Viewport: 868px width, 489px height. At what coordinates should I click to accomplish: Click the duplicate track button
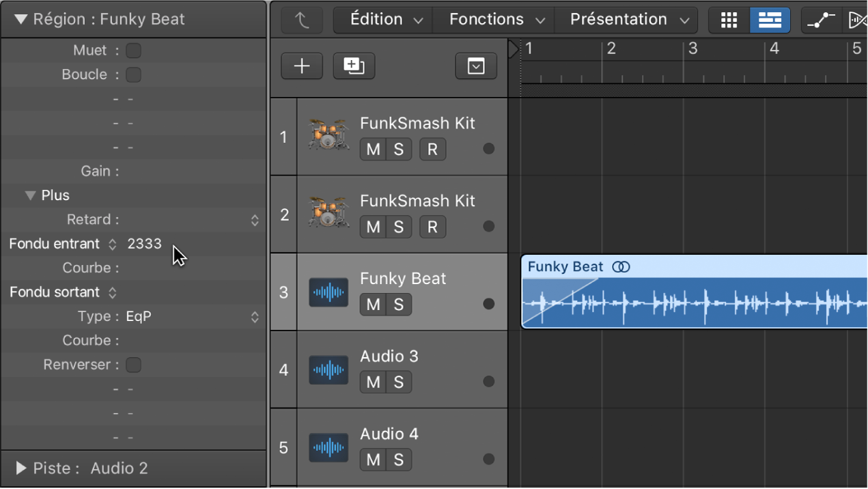point(354,66)
